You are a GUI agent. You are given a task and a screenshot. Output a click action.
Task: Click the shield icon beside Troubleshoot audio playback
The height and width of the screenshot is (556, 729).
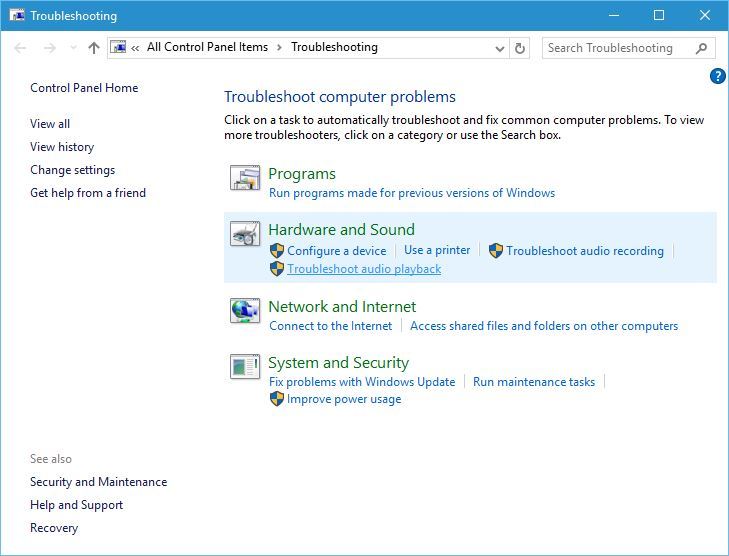(277, 269)
